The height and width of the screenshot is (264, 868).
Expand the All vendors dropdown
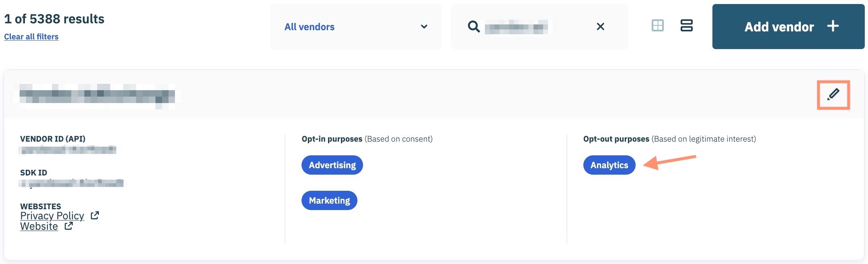(x=355, y=27)
